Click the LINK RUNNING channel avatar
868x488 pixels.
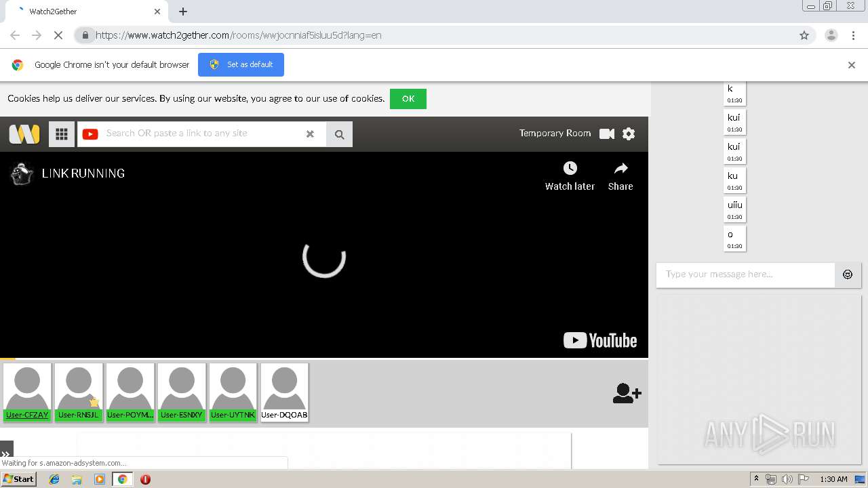pyautogui.click(x=22, y=174)
